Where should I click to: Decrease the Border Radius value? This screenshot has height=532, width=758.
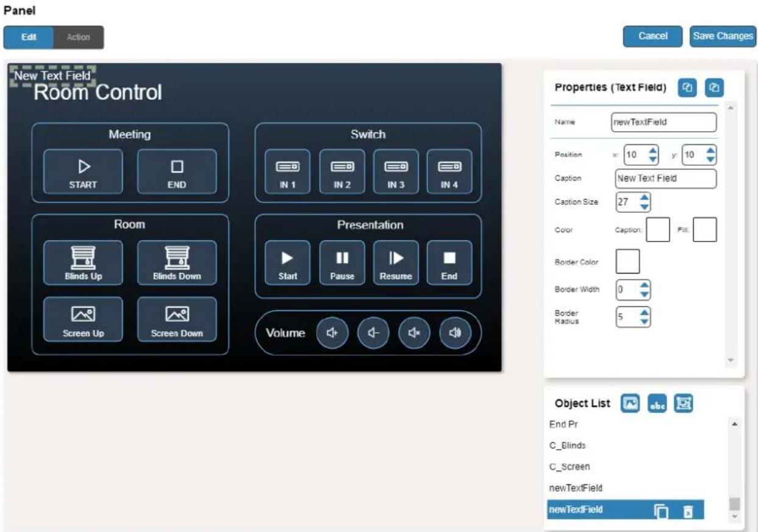[645, 322]
